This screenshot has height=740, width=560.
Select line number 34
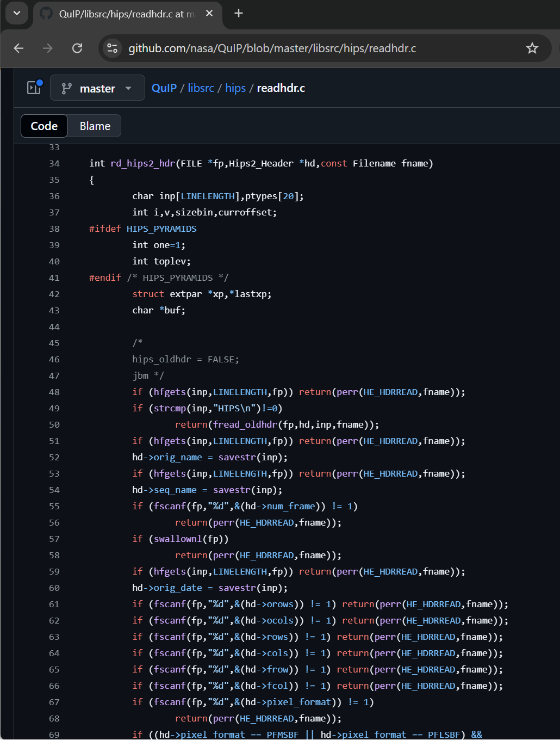pos(54,163)
